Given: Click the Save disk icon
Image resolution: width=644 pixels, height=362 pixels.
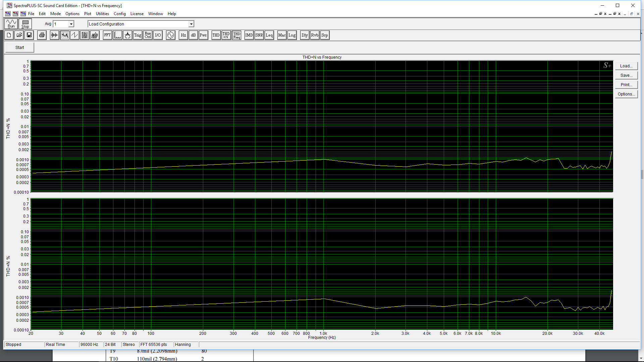Looking at the screenshot, I should 29,35.
